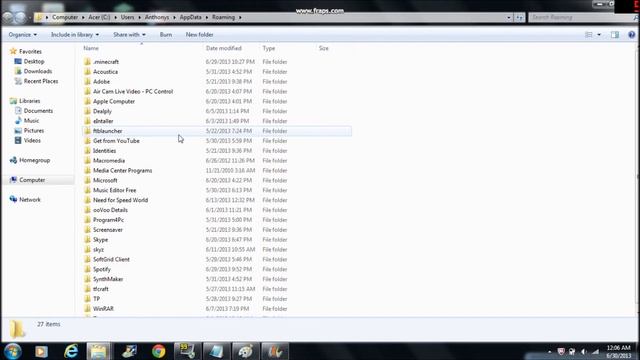Image resolution: width=640 pixels, height=360 pixels.
Task: Select the Macromedia folder
Action: (109, 160)
